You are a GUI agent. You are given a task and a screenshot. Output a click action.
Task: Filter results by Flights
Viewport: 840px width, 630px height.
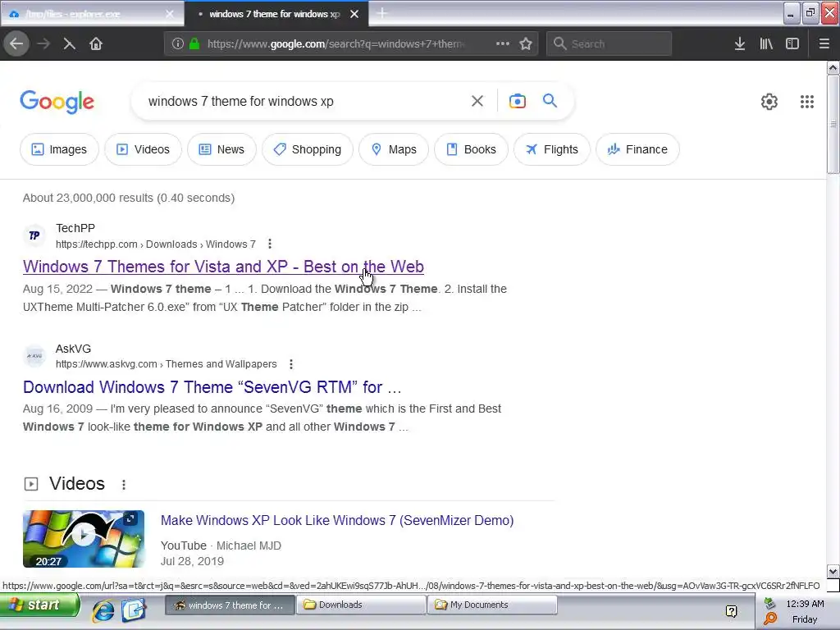[x=552, y=149]
